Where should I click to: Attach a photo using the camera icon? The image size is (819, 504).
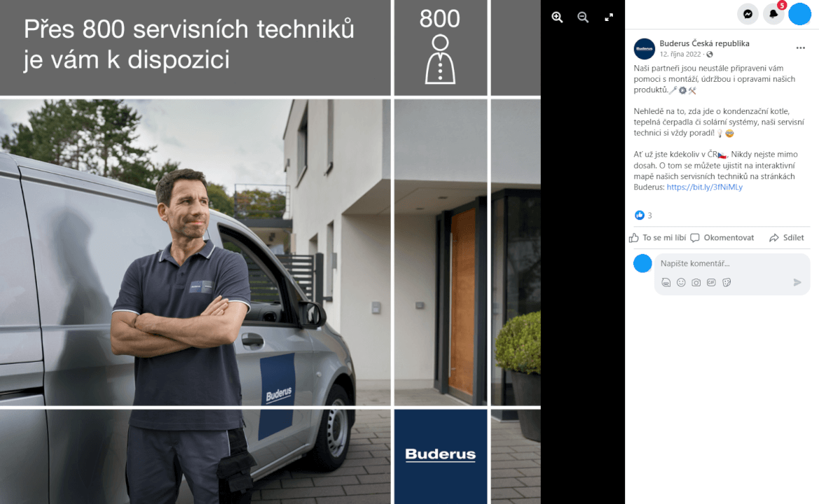point(696,282)
